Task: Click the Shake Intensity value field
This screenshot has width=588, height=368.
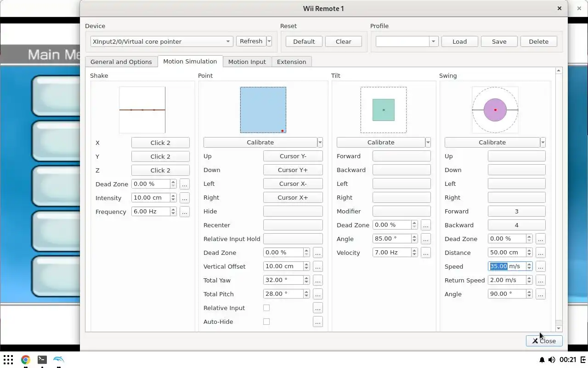Action: [x=151, y=198]
